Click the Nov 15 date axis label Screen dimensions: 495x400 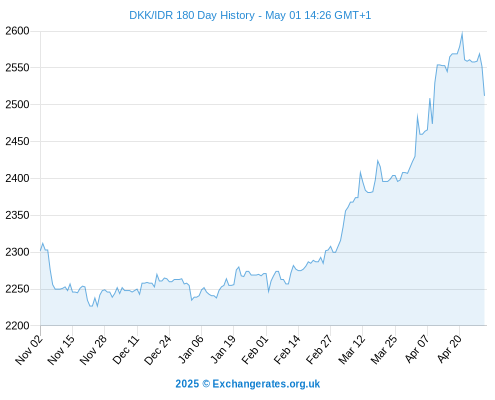[61, 349]
